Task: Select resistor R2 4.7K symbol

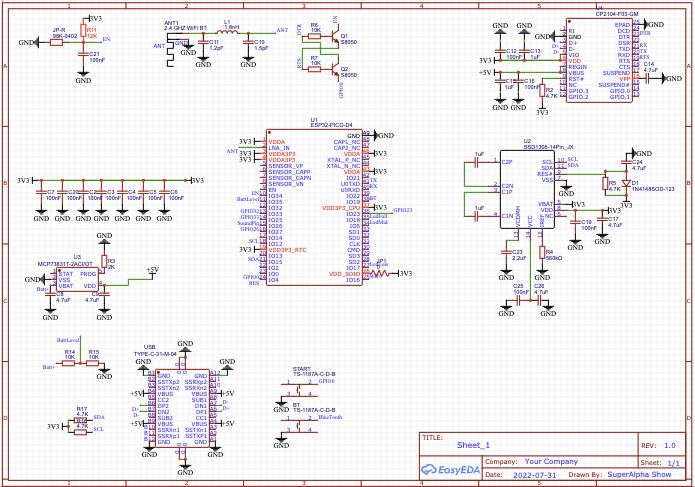Action: click(x=542, y=90)
